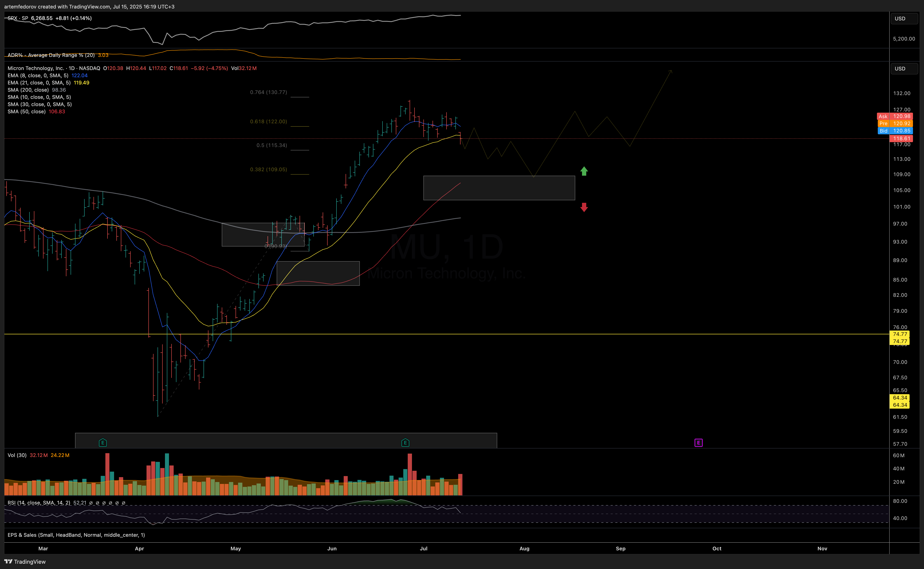
Task: Click the 0.618 (122.00) Fibonacci label
Action: click(x=268, y=122)
